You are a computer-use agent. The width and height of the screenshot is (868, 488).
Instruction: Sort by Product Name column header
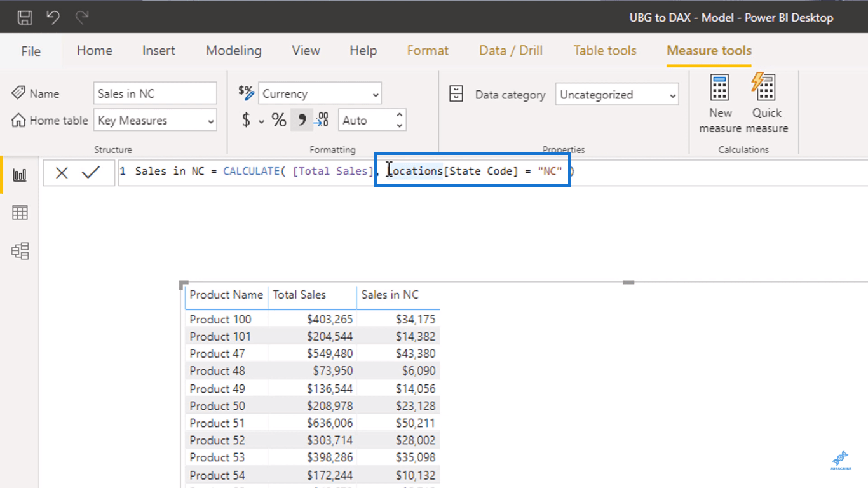[x=226, y=295]
